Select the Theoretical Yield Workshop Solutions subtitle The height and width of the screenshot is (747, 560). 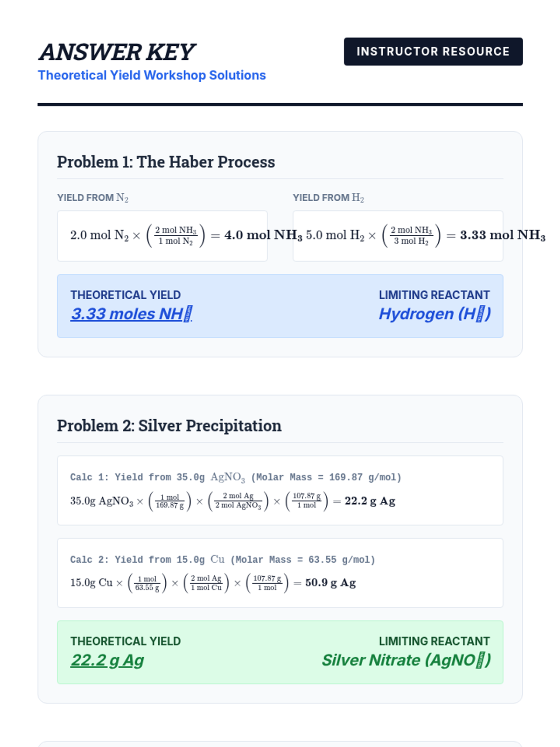tap(152, 75)
